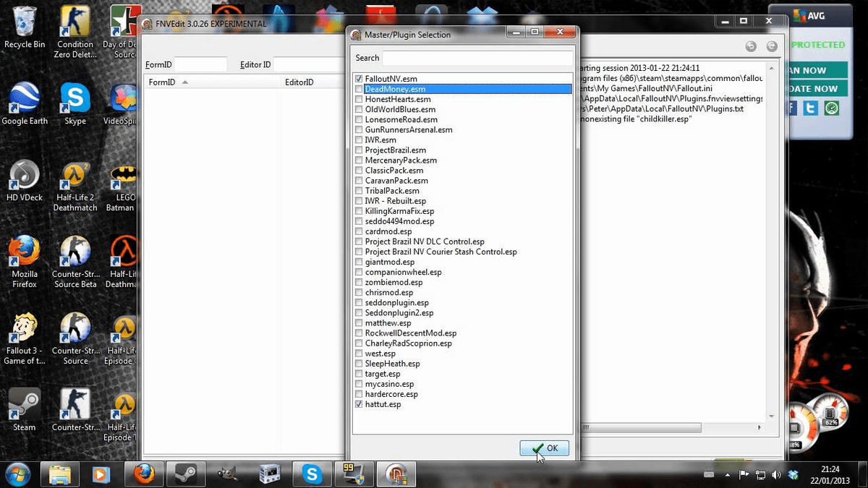
Task: Click the Search field in Master/Plugin Selection
Action: click(477, 57)
